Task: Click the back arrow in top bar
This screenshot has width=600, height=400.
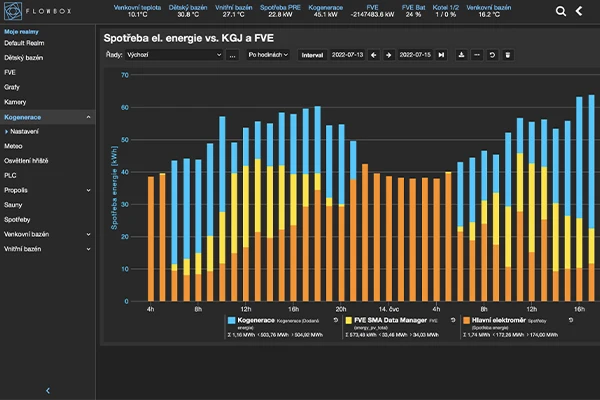Action: click(x=579, y=11)
